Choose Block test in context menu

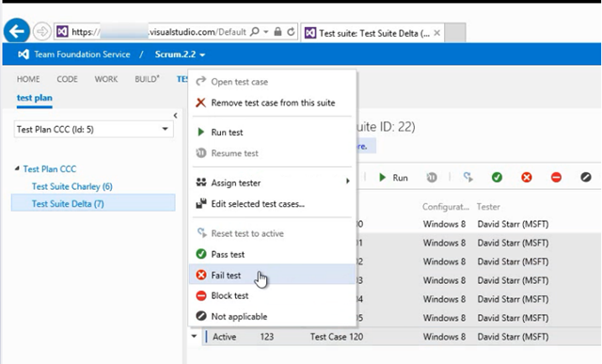272,295
